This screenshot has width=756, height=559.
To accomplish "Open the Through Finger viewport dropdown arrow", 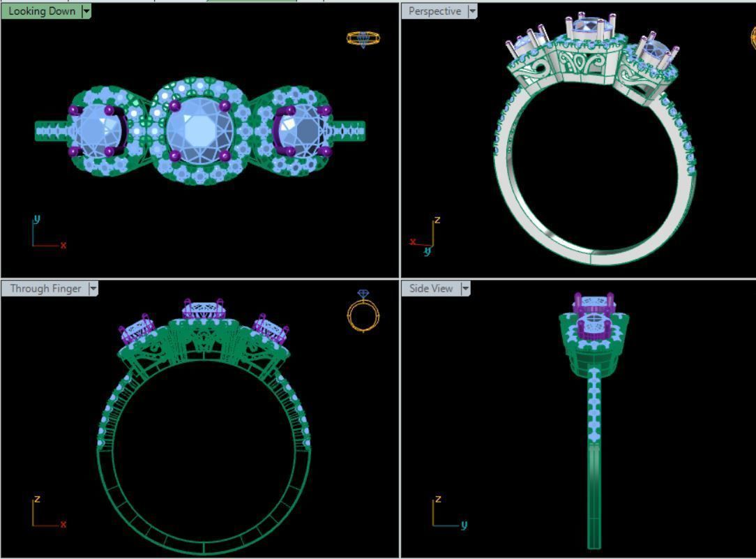I will tap(93, 288).
